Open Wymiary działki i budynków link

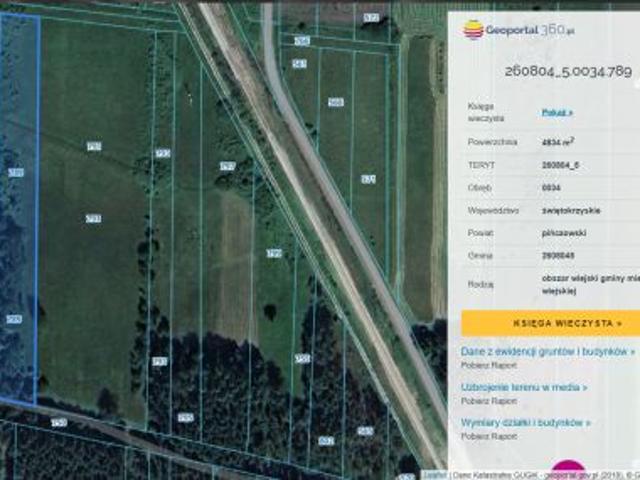[x=526, y=422]
